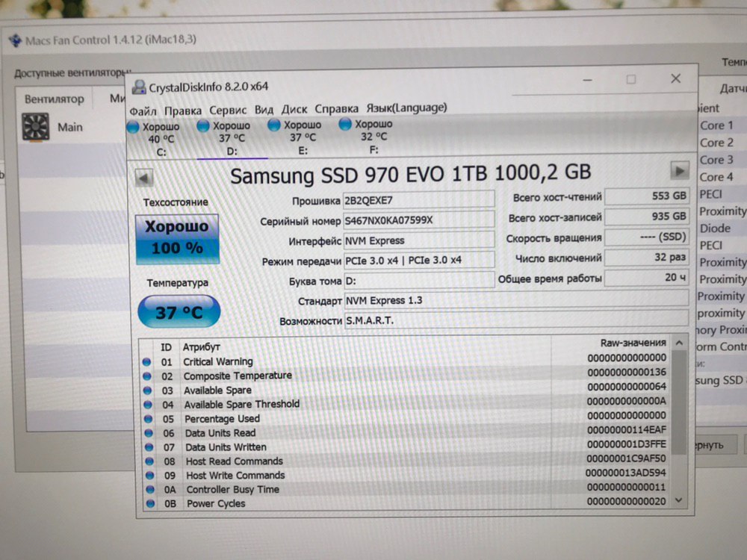The image size is (747, 560).
Task: Click status dot of Critical Warning row
Action: pyautogui.click(x=146, y=362)
